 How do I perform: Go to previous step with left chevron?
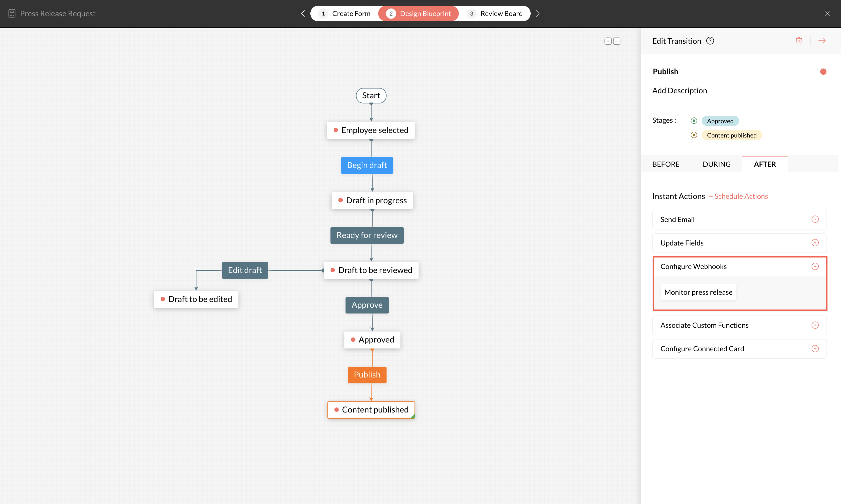[303, 13]
